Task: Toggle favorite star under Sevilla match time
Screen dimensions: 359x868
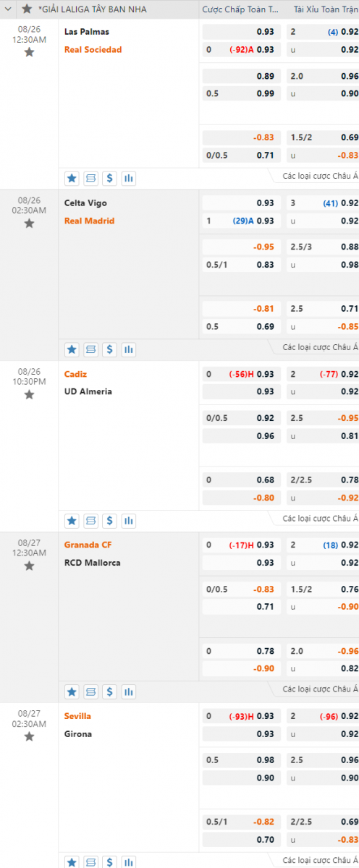Action: (x=29, y=736)
